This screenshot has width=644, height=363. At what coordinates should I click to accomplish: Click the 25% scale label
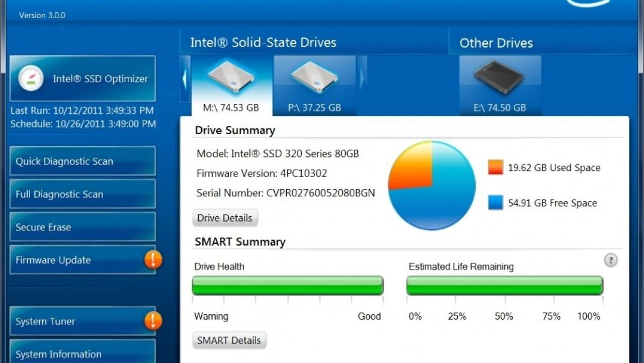457,316
